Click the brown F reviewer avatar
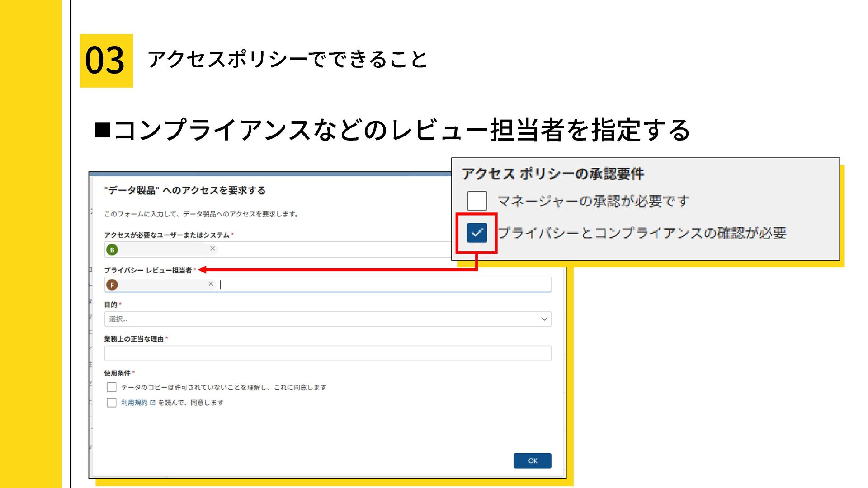 (x=112, y=285)
